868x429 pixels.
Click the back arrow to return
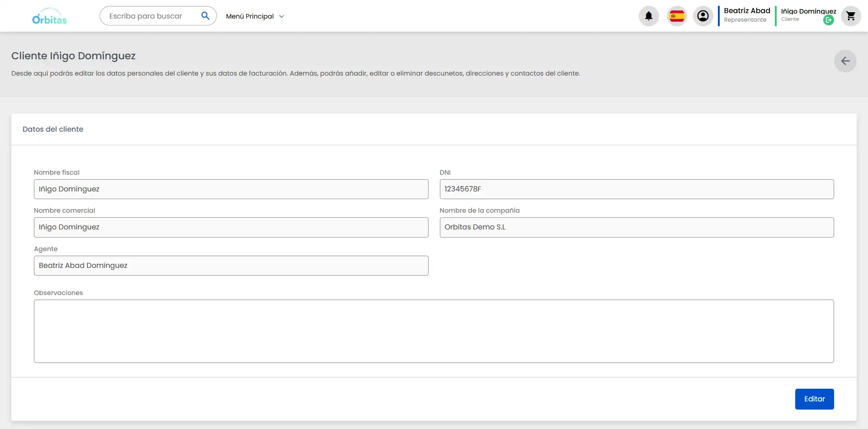click(x=845, y=61)
